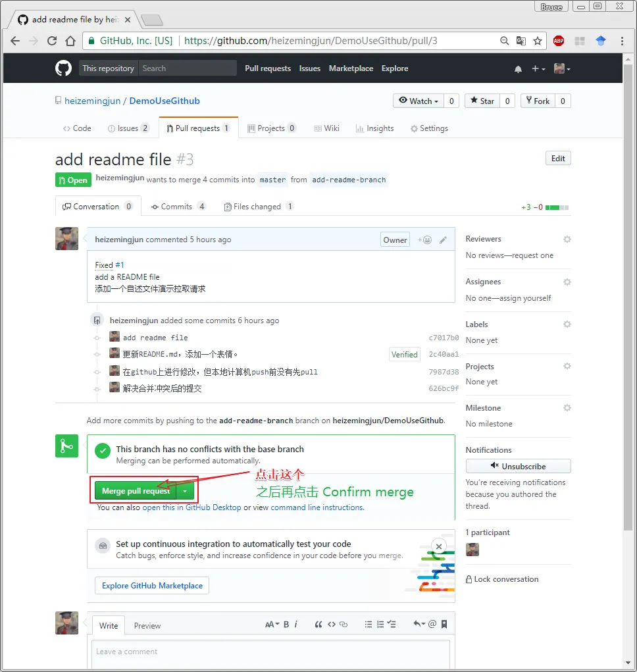Open Assignees gear settings
This screenshot has width=637, height=672.
(567, 282)
